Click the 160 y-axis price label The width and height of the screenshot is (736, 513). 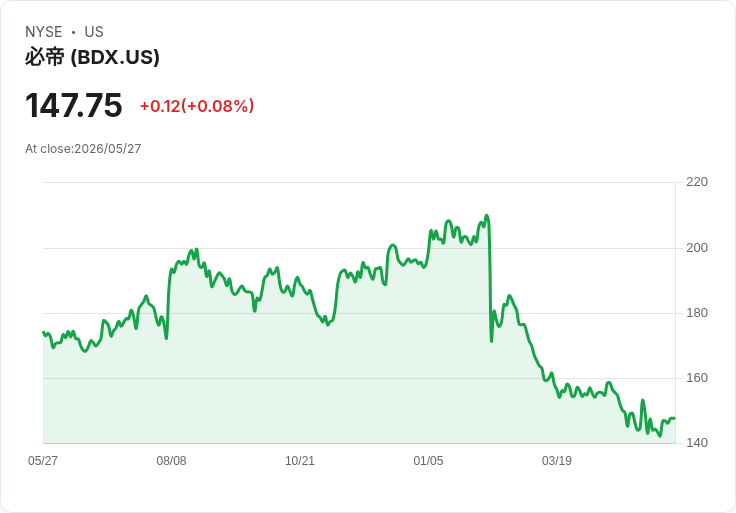pyautogui.click(x=697, y=378)
